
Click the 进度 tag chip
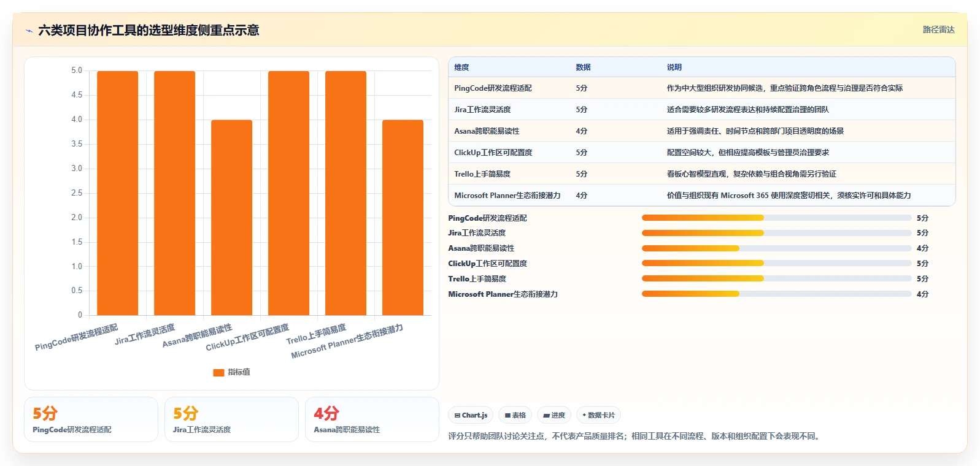pyautogui.click(x=554, y=415)
